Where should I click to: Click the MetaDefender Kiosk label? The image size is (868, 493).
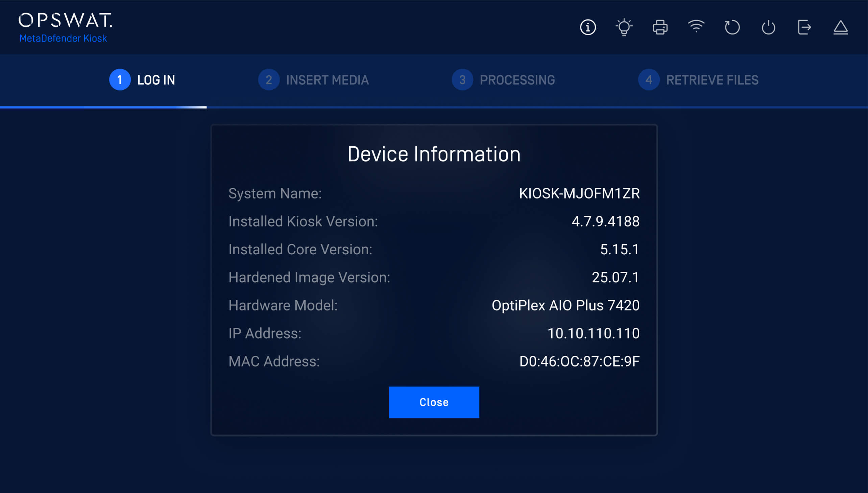[x=63, y=38]
